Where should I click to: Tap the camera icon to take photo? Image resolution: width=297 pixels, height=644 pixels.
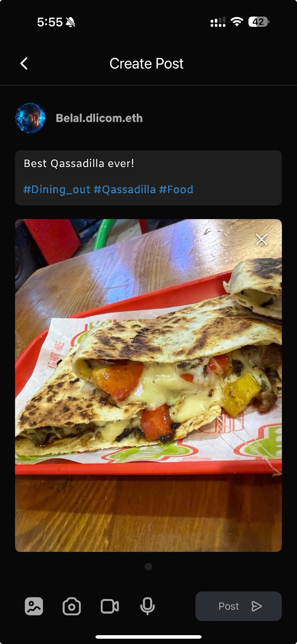[x=72, y=606]
